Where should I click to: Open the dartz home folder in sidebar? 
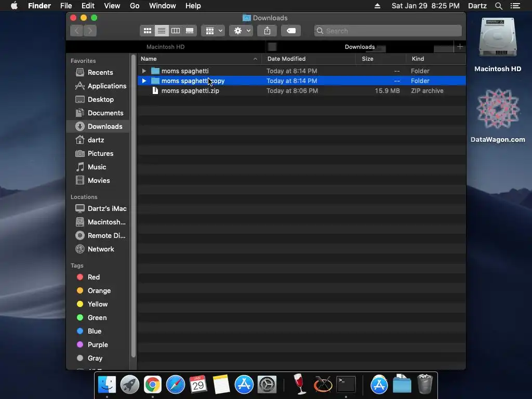(x=98, y=140)
